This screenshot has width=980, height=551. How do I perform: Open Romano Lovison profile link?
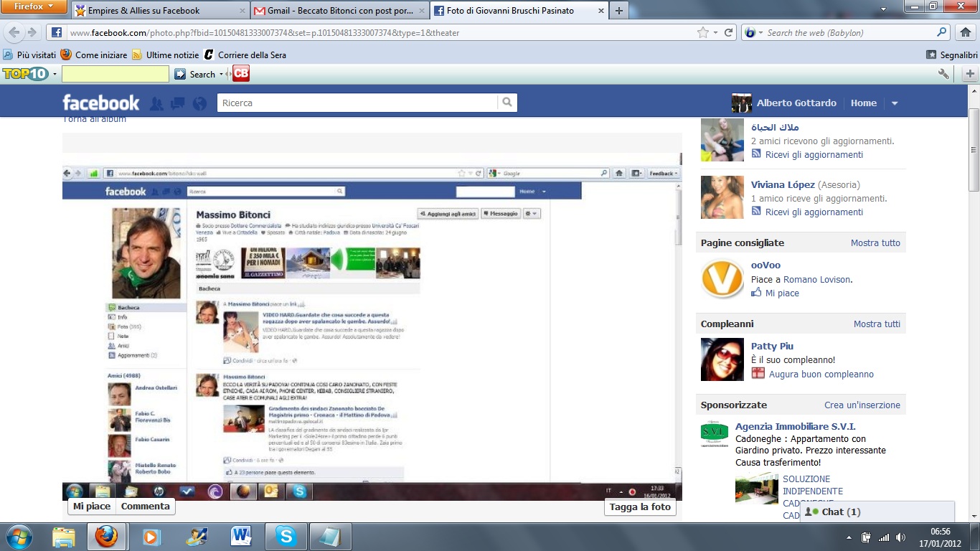pos(817,280)
